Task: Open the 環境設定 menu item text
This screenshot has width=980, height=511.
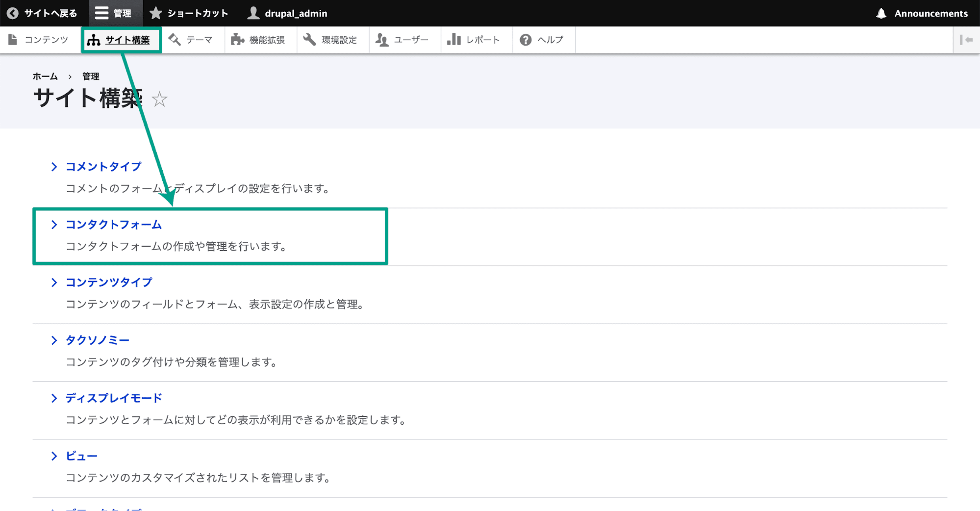Action: tap(339, 40)
